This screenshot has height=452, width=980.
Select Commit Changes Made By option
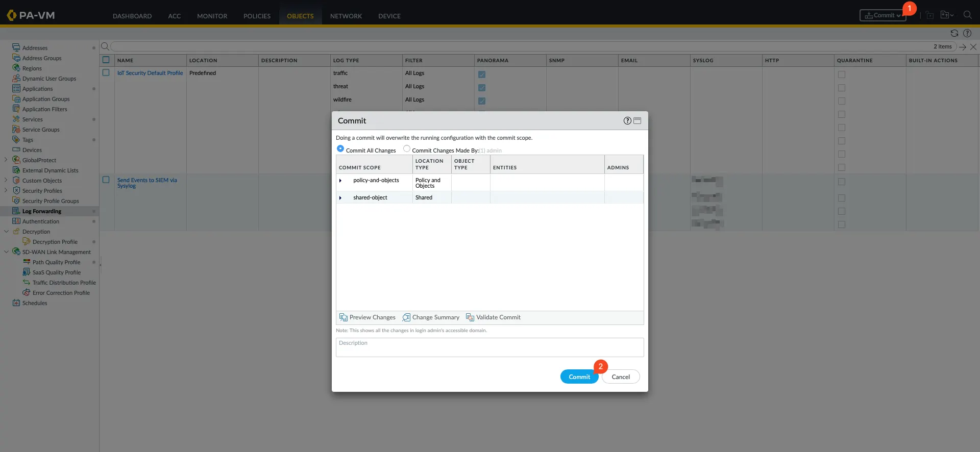[x=407, y=149]
